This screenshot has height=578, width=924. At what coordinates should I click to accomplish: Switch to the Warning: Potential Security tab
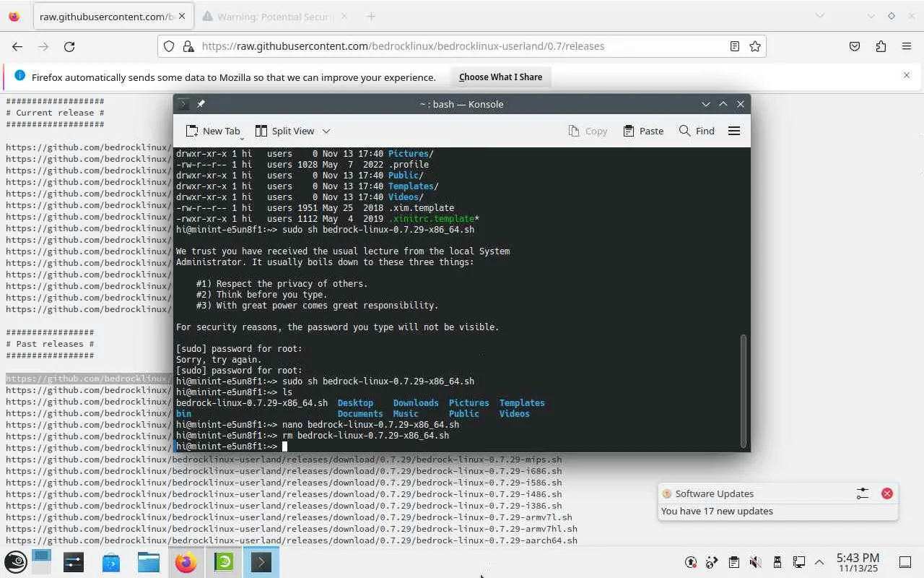point(276,16)
